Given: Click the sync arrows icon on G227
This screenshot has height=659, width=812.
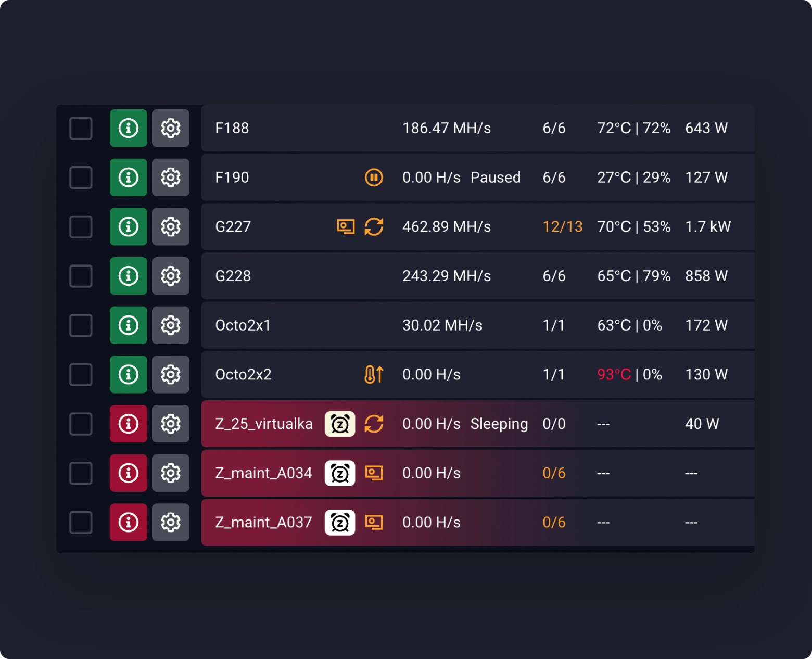Looking at the screenshot, I should coord(374,227).
